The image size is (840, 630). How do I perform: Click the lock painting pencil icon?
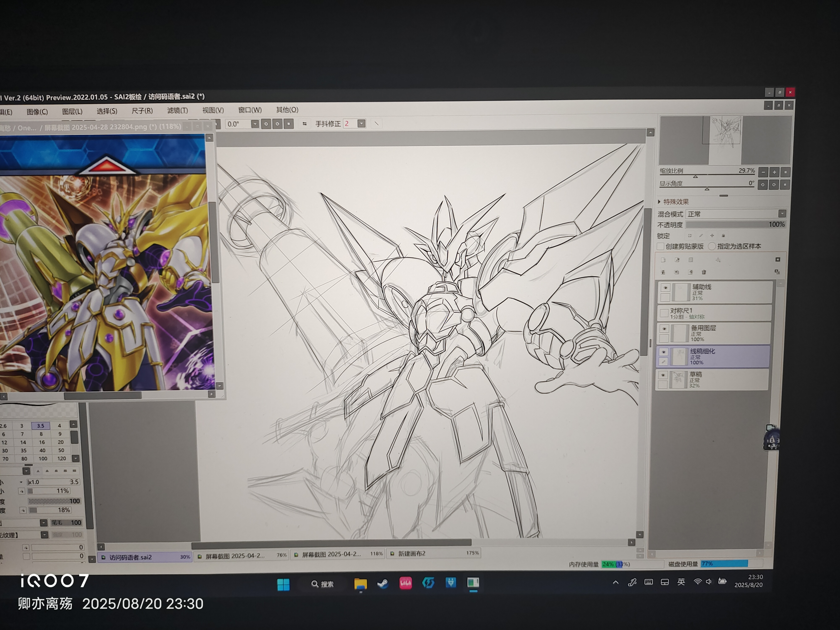click(x=701, y=236)
